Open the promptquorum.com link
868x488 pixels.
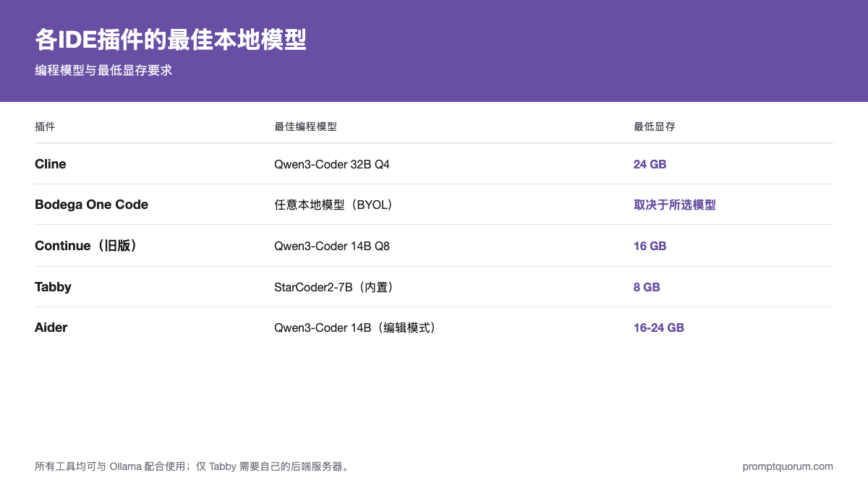(788, 466)
